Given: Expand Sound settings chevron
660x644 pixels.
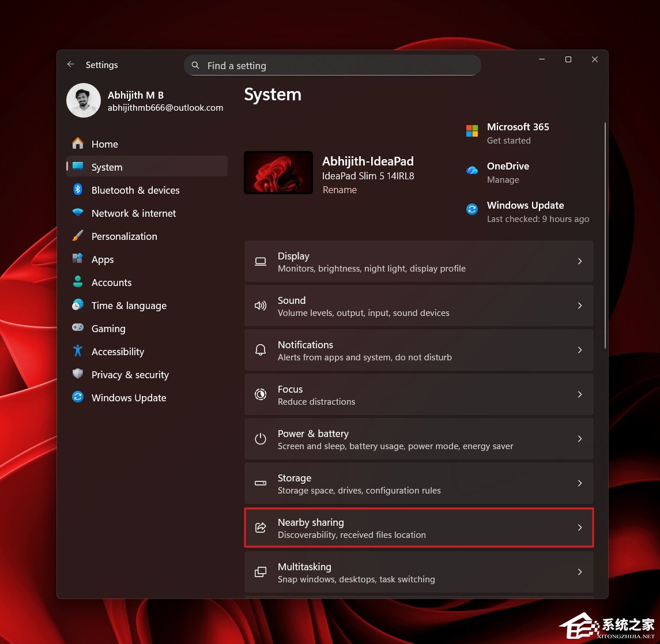Looking at the screenshot, I should pos(580,306).
